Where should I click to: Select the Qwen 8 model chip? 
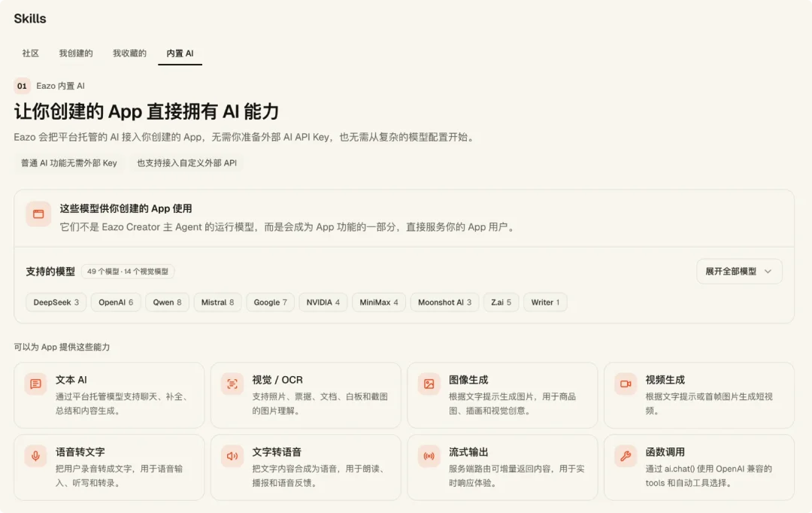coord(167,302)
